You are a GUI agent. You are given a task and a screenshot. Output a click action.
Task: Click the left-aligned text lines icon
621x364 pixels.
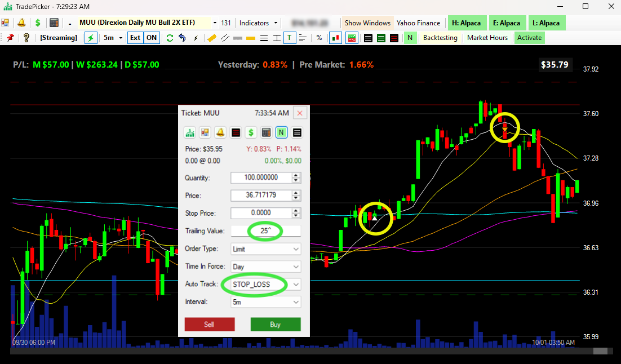(303, 38)
